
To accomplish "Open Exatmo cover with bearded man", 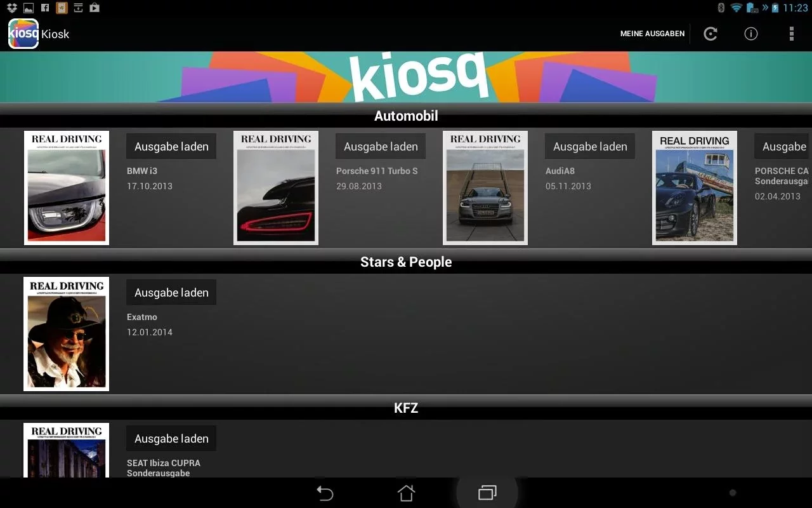I will [x=67, y=334].
